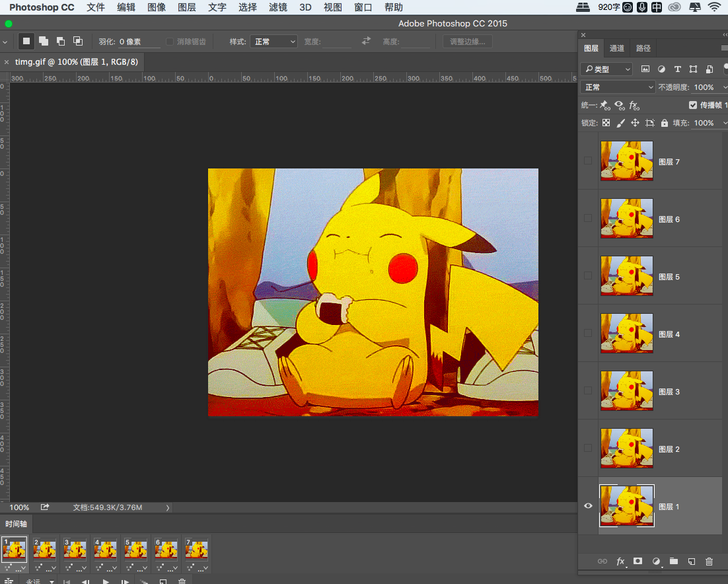Hide layer 图层 1 with eye icon
This screenshot has width=728, height=584.
coord(588,506)
